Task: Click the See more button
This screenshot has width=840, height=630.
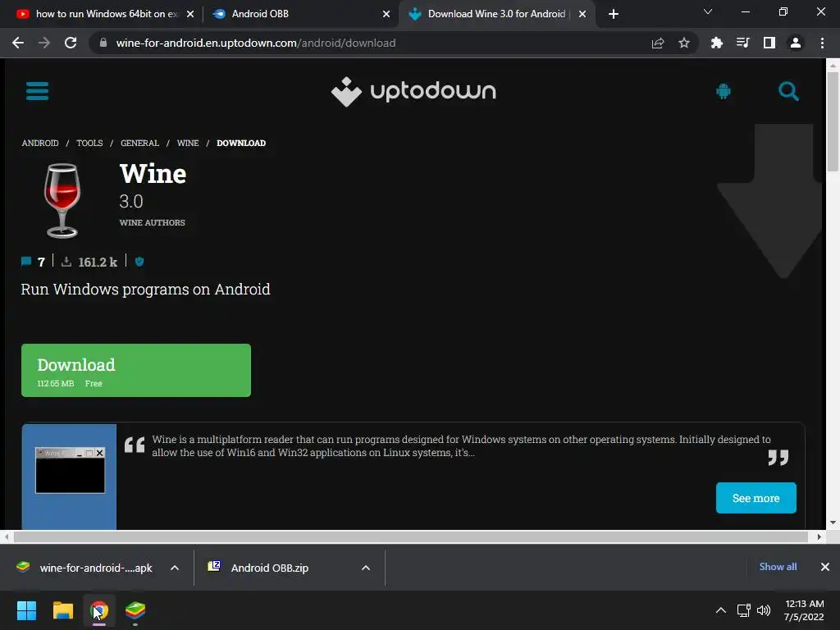Action: point(756,498)
